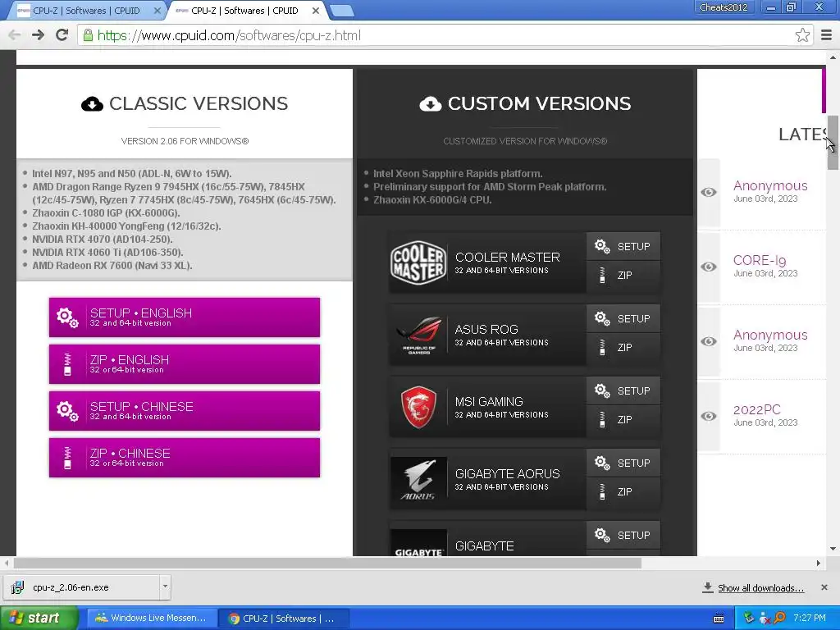Click gear icon on Setup Chinese button
This screenshot has height=630, width=840.
[67, 411]
